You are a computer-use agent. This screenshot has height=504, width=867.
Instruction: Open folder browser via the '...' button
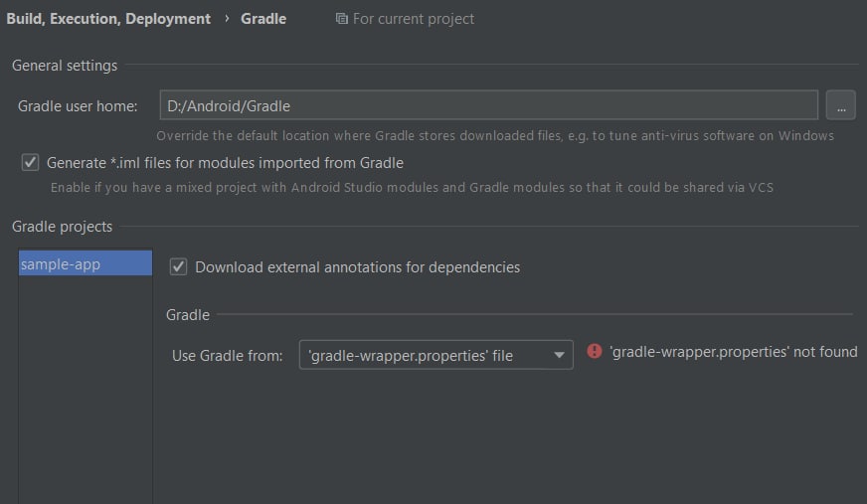[x=840, y=105]
